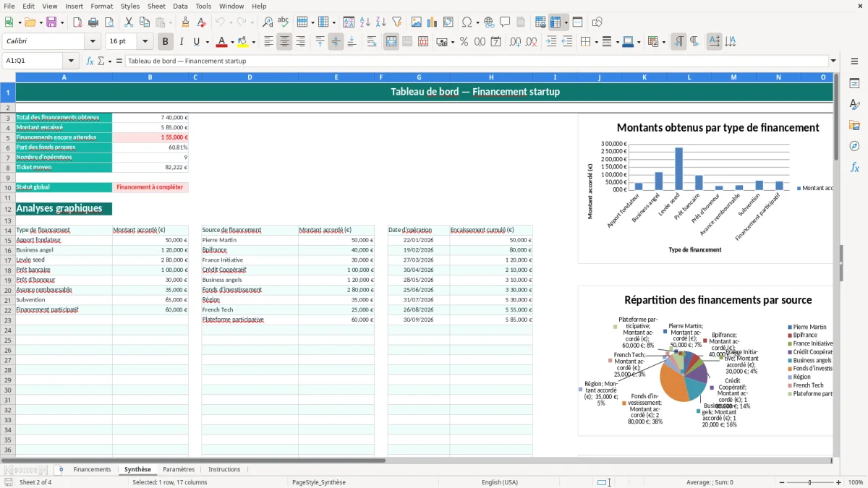Open the Data menu
This screenshot has width=868, height=488.
180,6
